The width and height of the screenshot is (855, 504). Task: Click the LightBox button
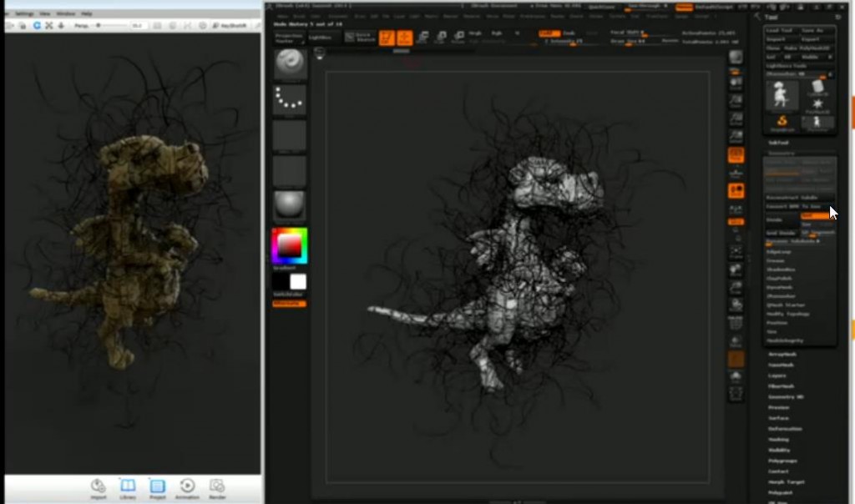tap(320, 38)
